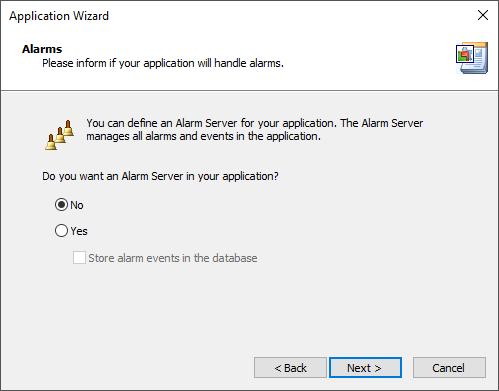Click the bold Alarms page heading

tap(42, 49)
